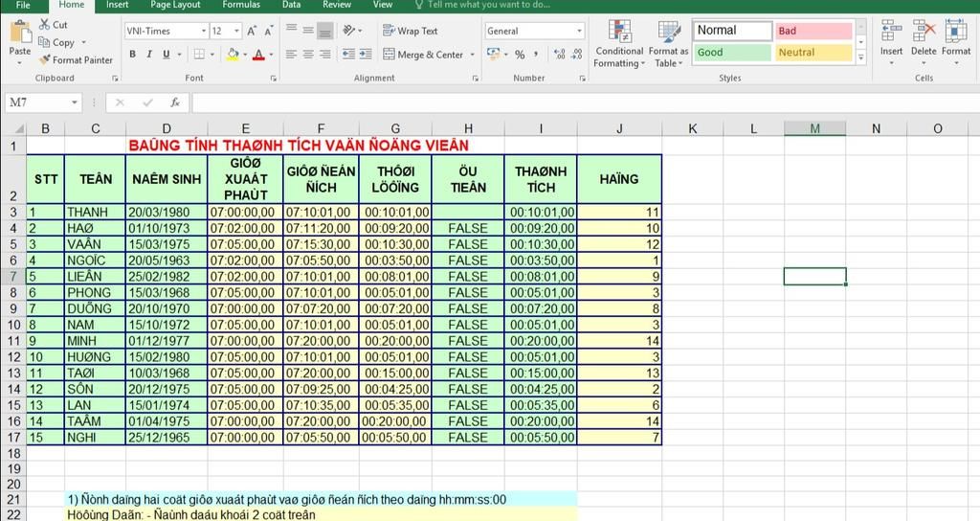
Task: Click the Decrease Indent icon
Action: [348, 55]
